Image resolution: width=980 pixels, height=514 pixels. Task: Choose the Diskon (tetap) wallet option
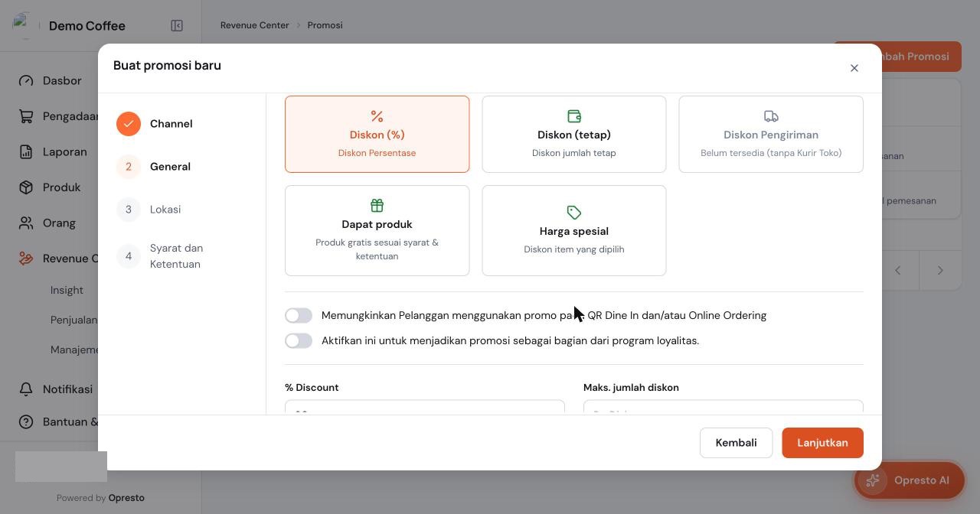click(x=573, y=134)
